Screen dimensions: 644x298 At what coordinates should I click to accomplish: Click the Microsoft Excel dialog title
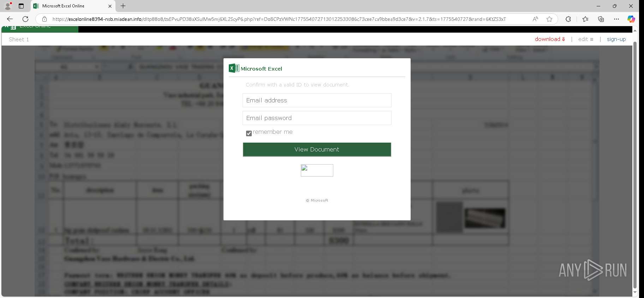point(261,69)
